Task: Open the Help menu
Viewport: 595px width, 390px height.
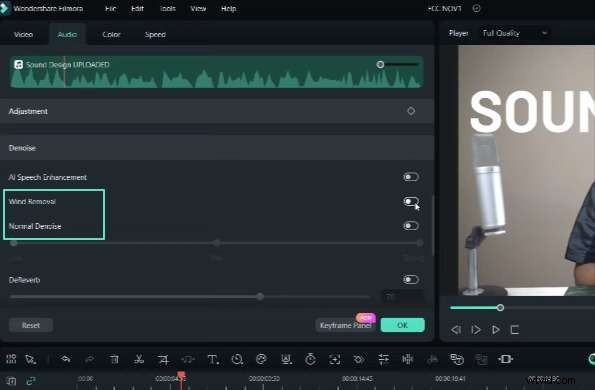Action: tap(228, 8)
